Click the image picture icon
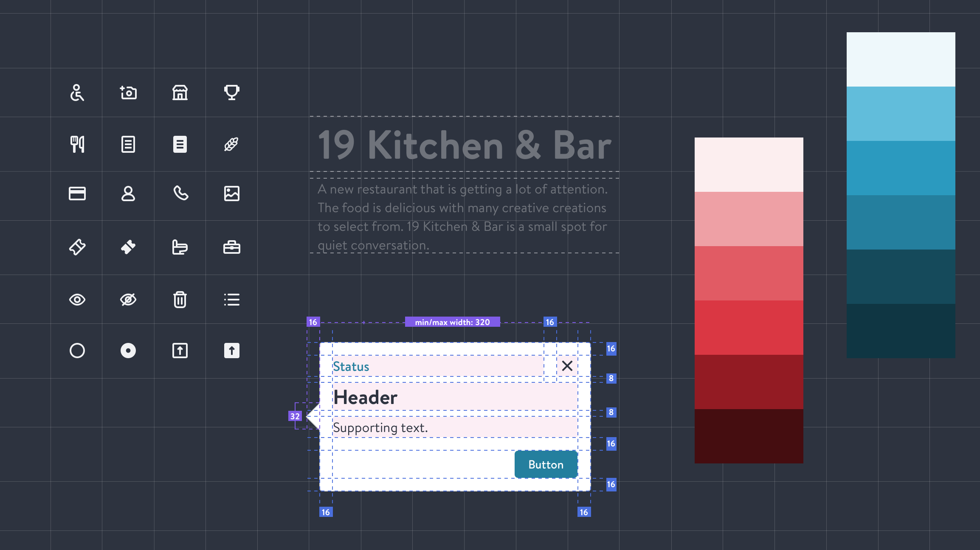This screenshot has height=550, width=980. tap(232, 194)
